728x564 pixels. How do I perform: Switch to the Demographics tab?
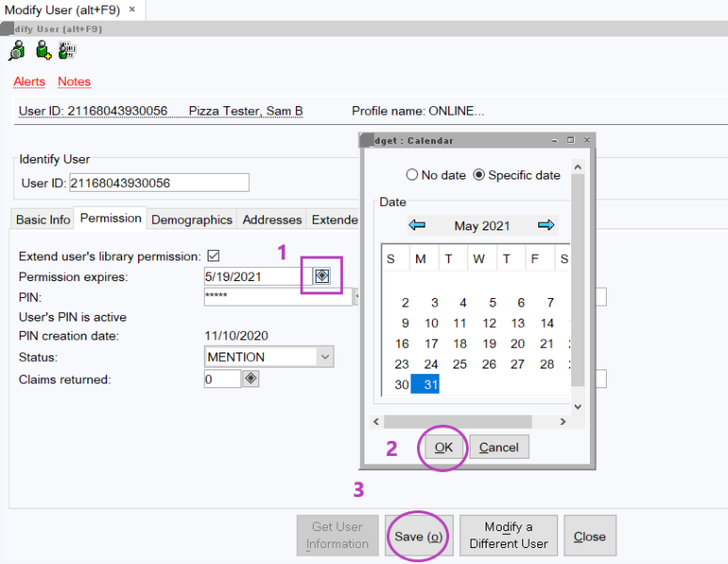[192, 219]
